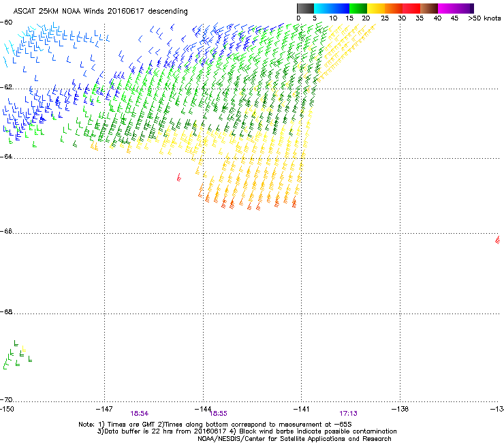Click the legend tick label 10
This screenshot has height=443, width=504.
[x=333, y=18]
